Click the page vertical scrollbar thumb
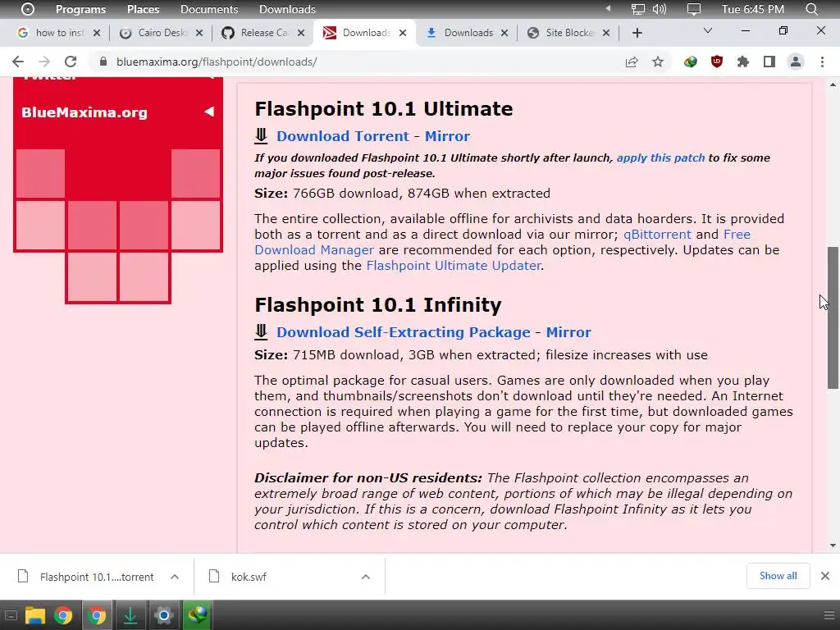 pyautogui.click(x=833, y=317)
